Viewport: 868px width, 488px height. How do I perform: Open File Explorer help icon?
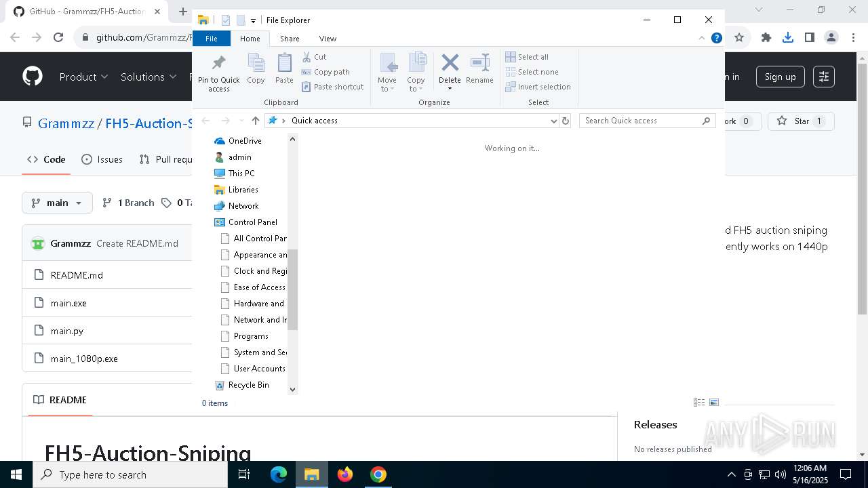pyautogui.click(x=716, y=38)
